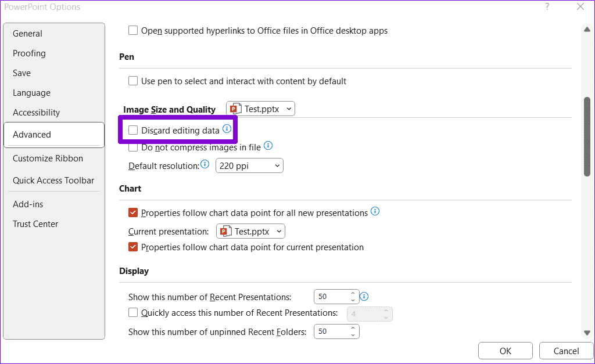This screenshot has width=595, height=364.
Task: Switch to the Proofing category
Action: 29,53
